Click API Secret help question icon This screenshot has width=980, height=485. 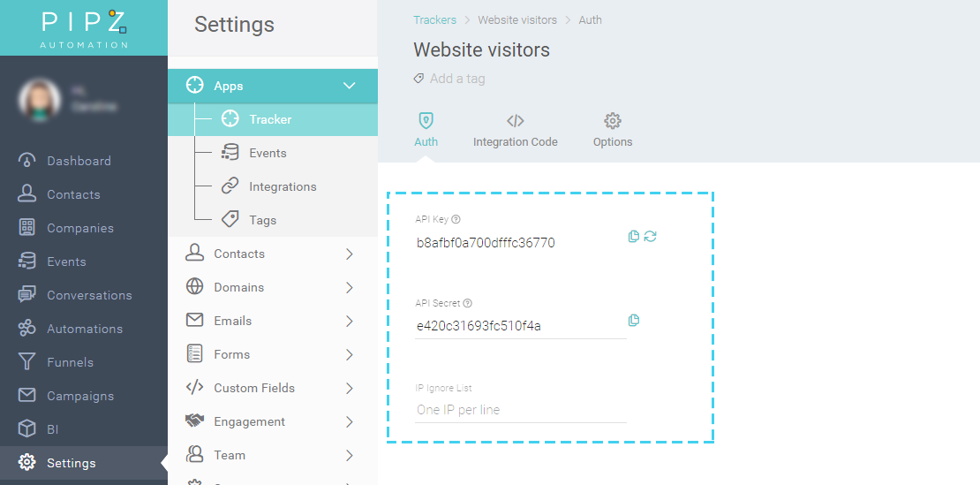click(x=468, y=303)
